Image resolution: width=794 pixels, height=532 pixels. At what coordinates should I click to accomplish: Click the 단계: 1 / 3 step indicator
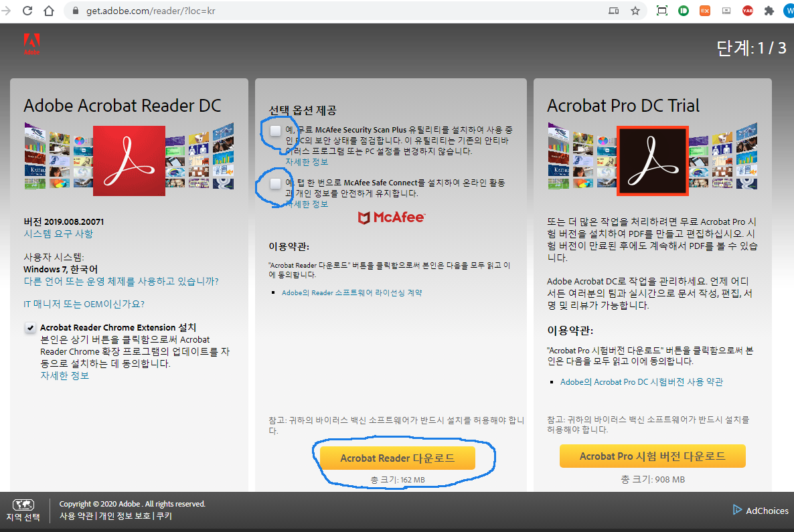[x=751, y=48]
